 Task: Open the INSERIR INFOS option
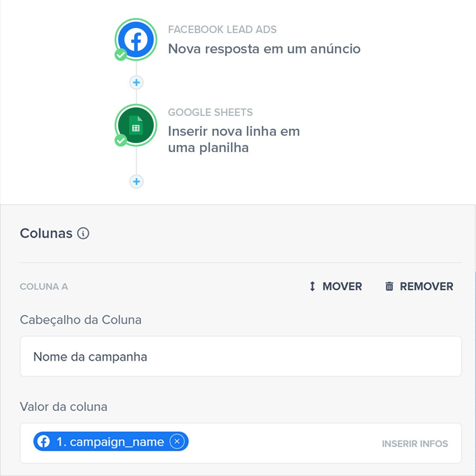click(x=415, y=443)
